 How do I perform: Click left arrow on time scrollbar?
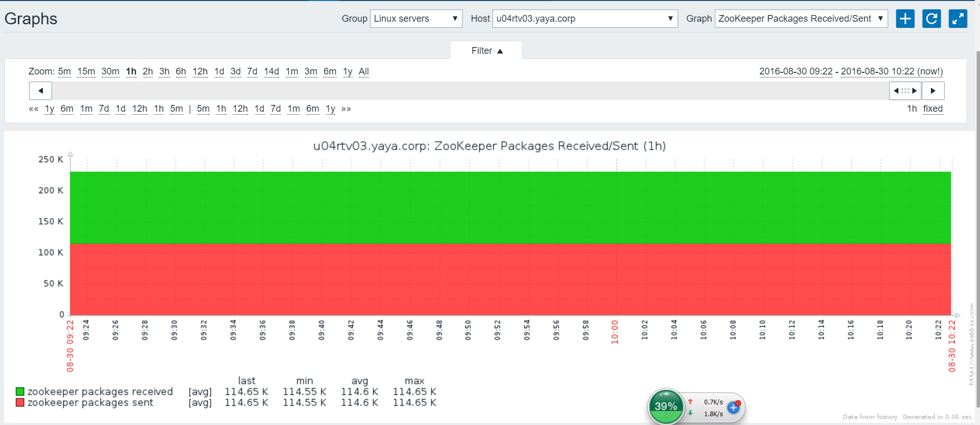pos(40,90)
